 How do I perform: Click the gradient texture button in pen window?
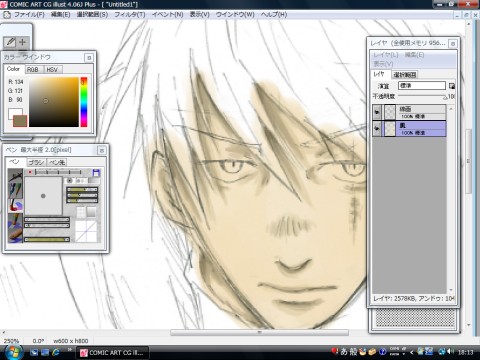[x=91, y=212]
